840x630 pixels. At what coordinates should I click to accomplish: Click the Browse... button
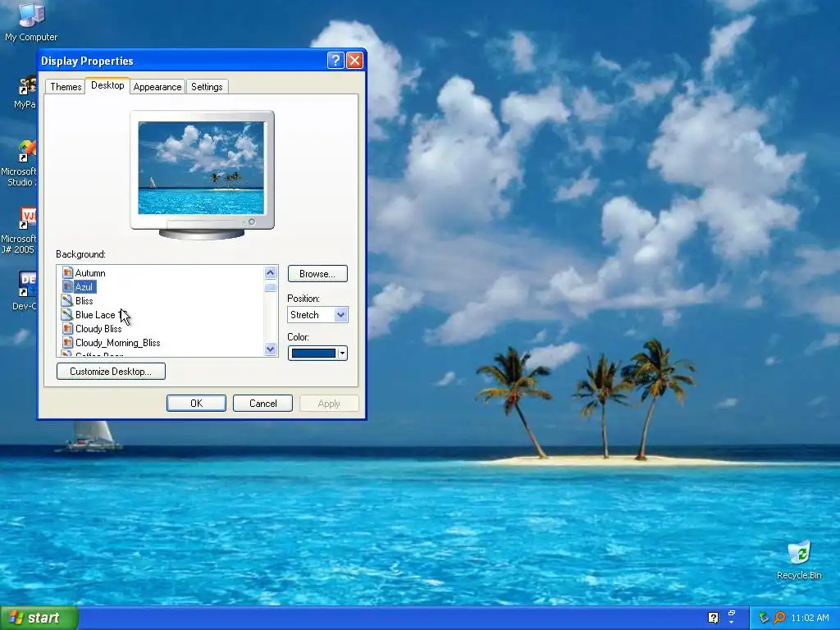[x=317, y=274]
